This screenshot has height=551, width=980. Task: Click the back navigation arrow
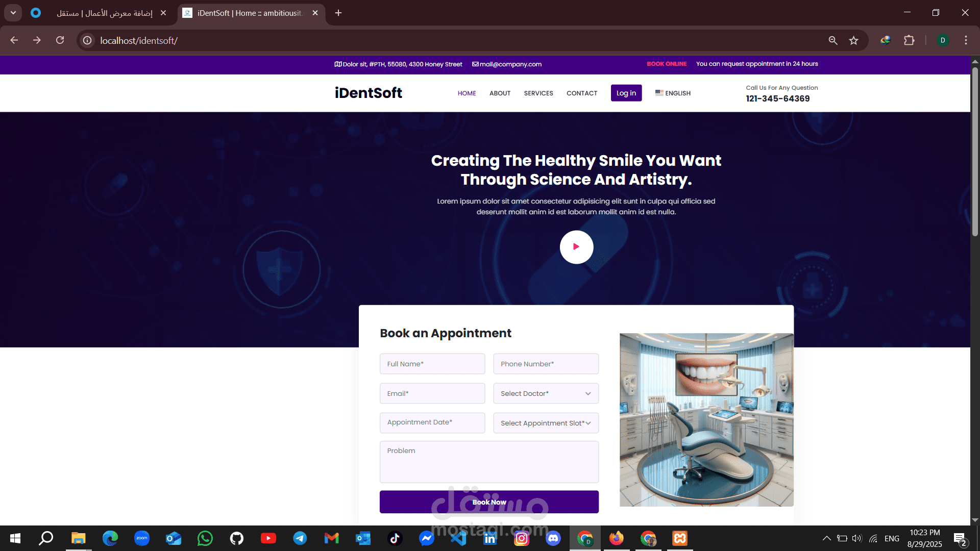[14, 40]
